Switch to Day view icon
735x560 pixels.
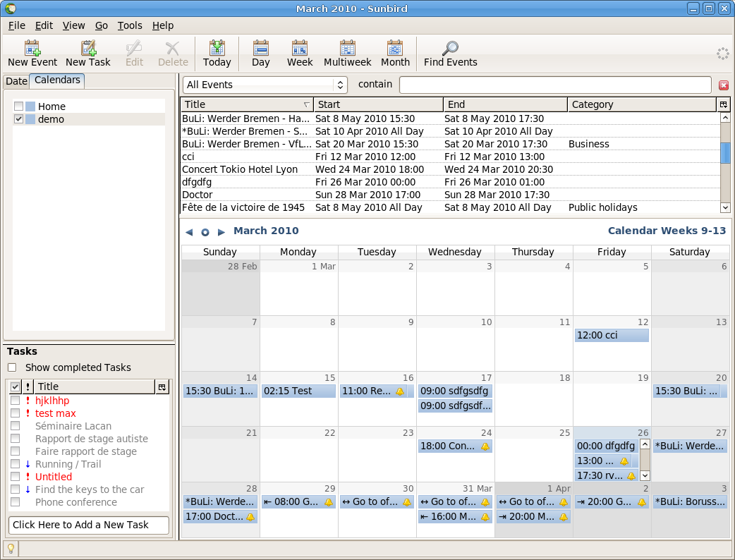click(x=260, y=48)
